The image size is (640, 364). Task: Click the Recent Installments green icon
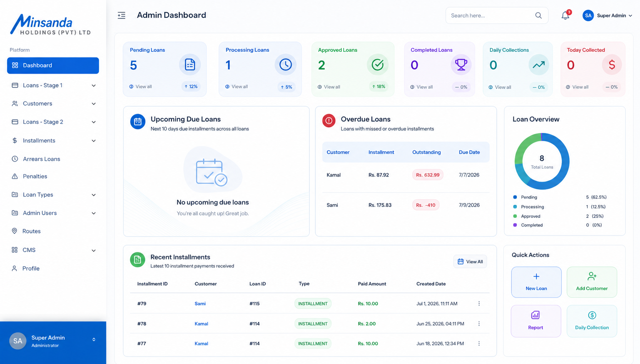[x=138, y=260]
